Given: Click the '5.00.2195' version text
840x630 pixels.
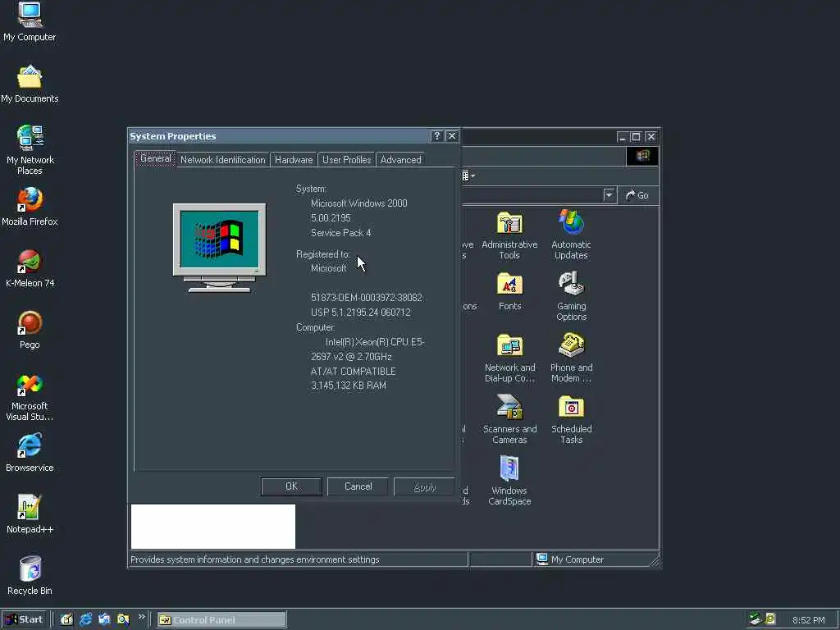Looking at the screenshot, I should point(331,218).
